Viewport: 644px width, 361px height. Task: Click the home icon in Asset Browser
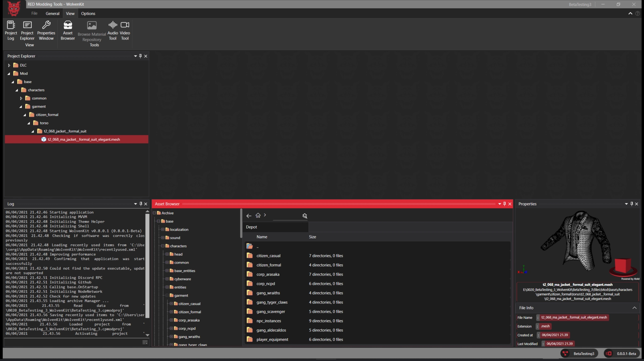pyautogui.click(x=258, y=215)
